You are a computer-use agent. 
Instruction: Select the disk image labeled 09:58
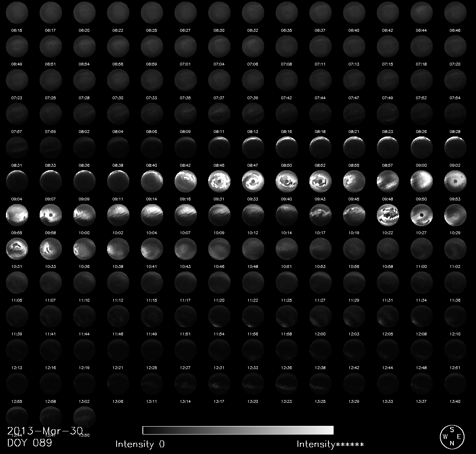[x=51, y=214]
